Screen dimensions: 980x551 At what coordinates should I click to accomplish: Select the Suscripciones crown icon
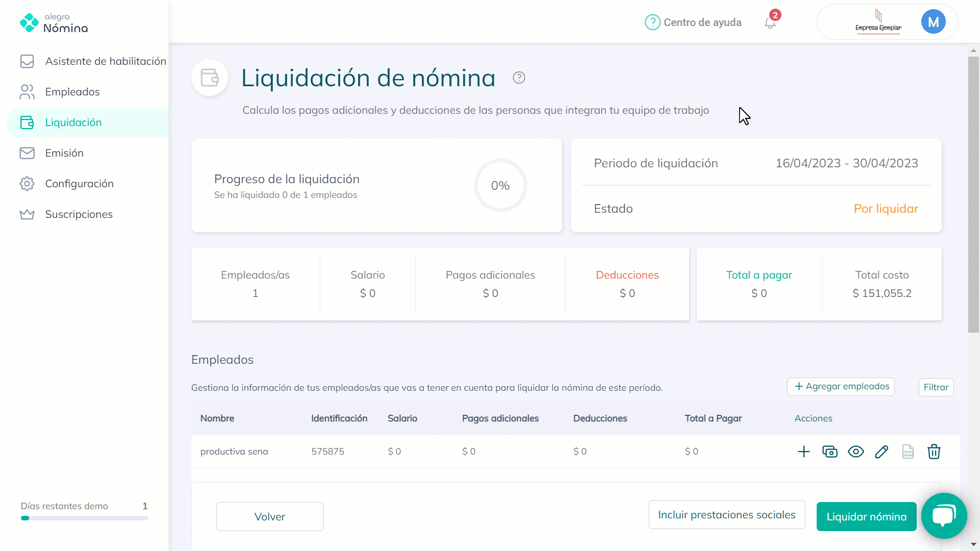[28, 214]
